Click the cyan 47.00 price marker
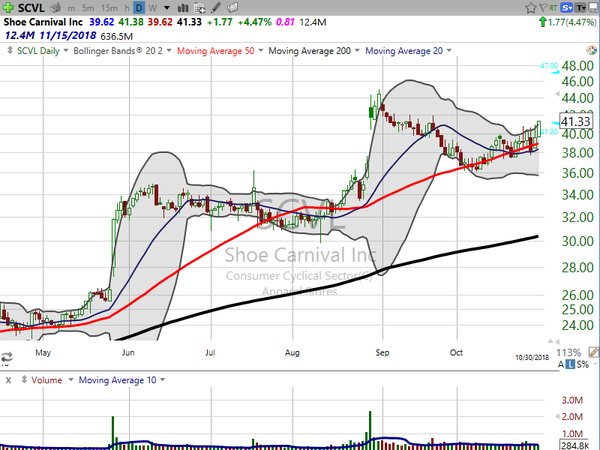Image resolution: width=600 pixels, height=450 pixels. pos(549,66)
